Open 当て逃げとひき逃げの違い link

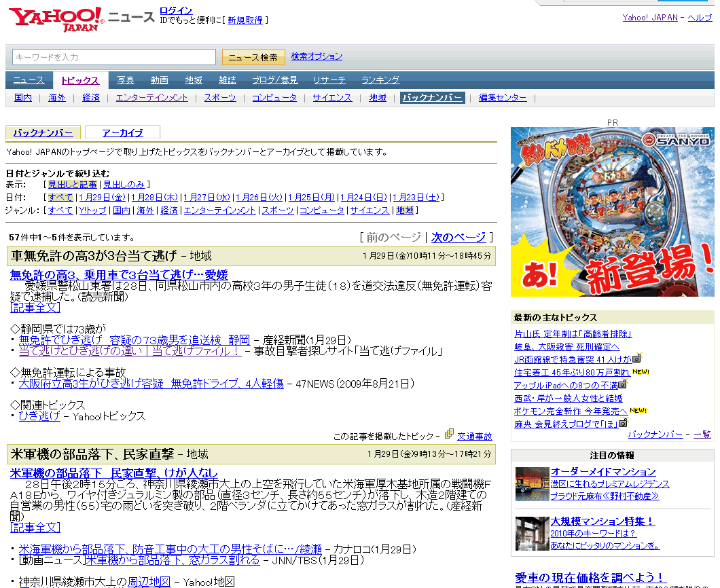(x=130, y=351)
